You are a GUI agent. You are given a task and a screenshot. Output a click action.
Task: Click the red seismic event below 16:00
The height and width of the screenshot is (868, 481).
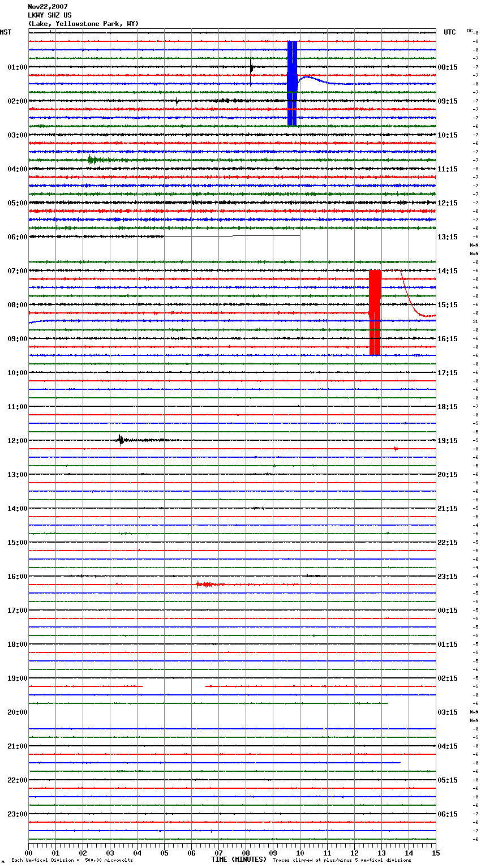point(207,585)
